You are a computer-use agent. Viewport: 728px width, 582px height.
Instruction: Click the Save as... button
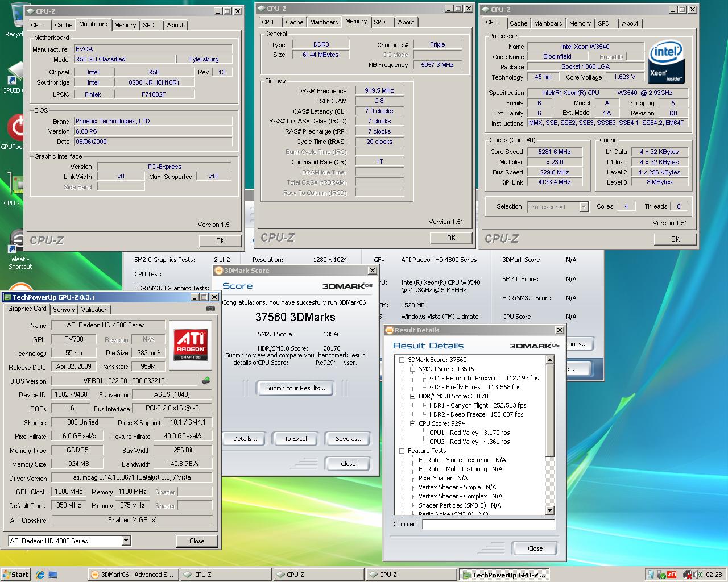(349, 439)
